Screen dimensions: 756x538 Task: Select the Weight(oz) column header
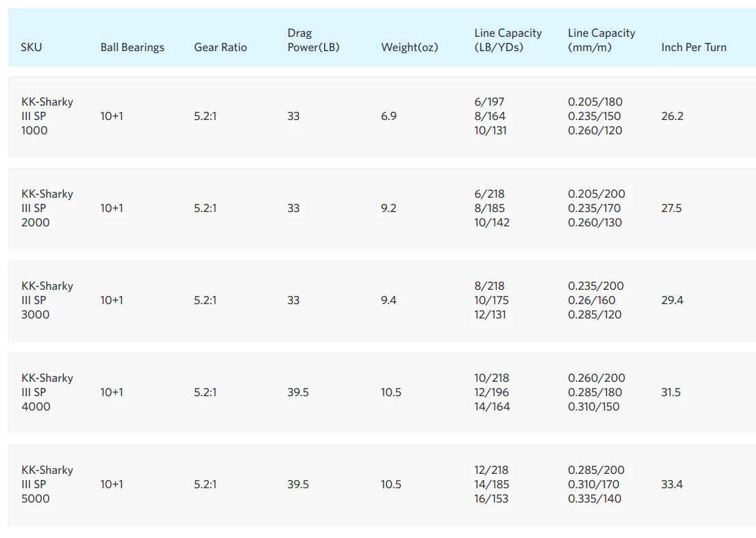(409, 47)
